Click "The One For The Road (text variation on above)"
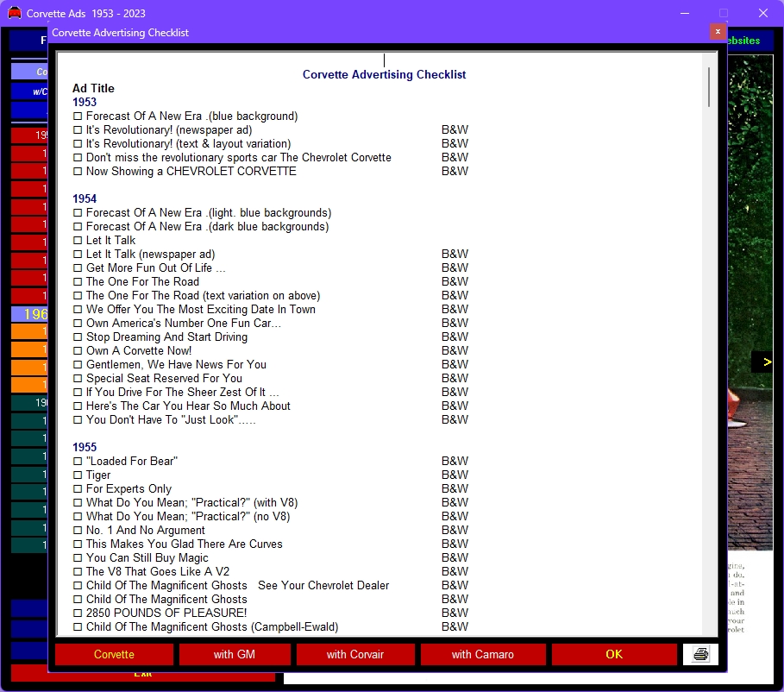The height and width of the screenshot is (692, 784). coord(203,296)
